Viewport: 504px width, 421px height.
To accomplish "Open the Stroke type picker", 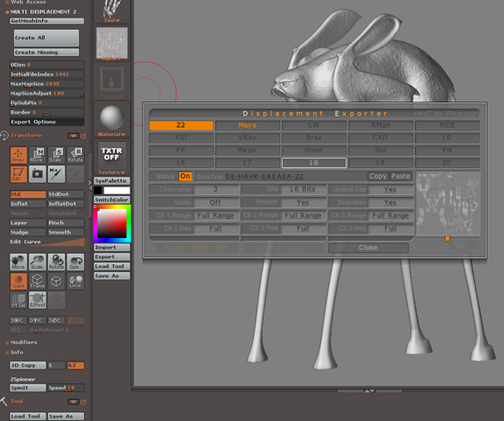I will 112,82.
